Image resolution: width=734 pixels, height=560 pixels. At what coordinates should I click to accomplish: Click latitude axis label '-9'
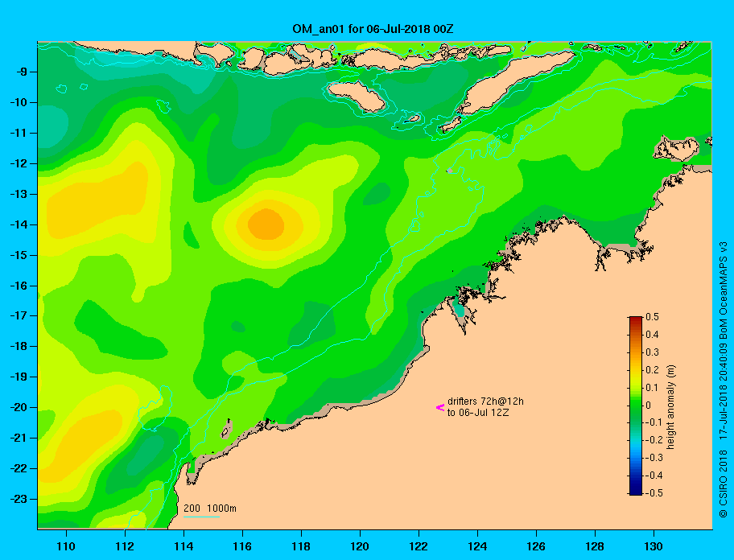pos(22,72)
